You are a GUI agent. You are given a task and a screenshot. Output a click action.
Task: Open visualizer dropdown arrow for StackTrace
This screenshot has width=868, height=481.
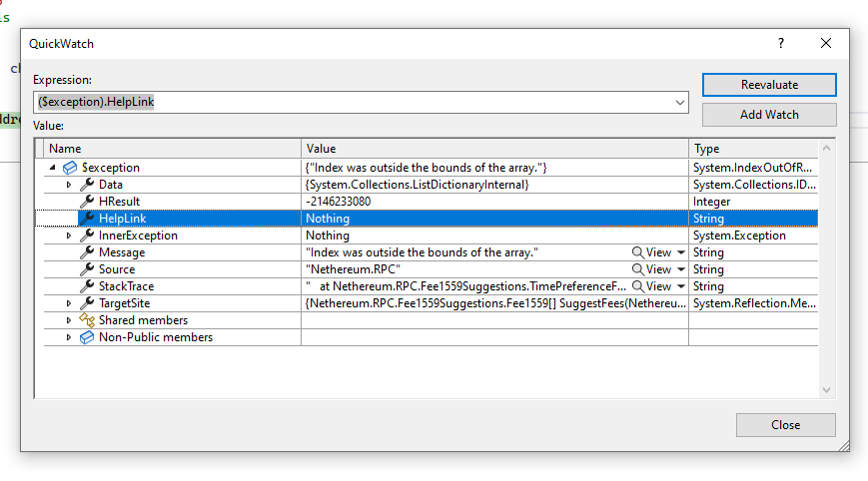click(681, 286)
